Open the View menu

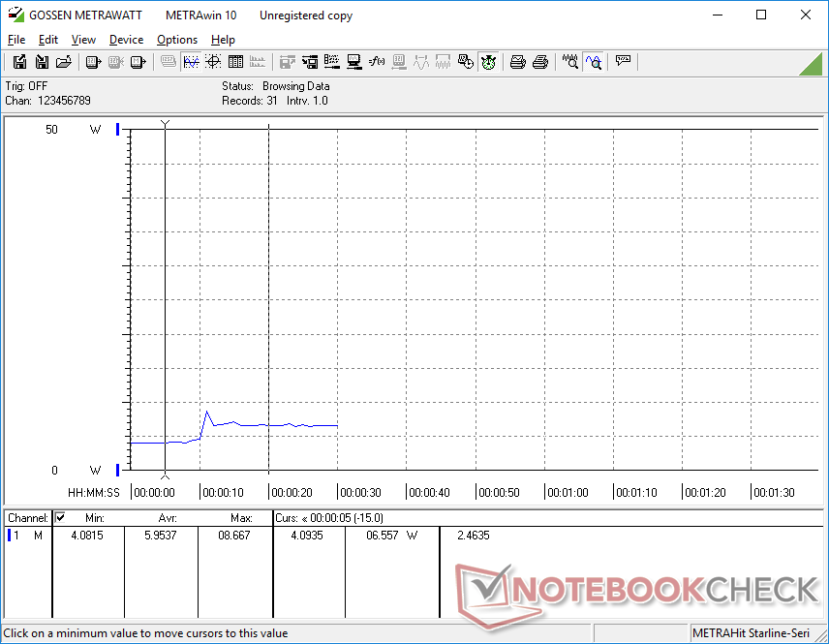point(83,40)
